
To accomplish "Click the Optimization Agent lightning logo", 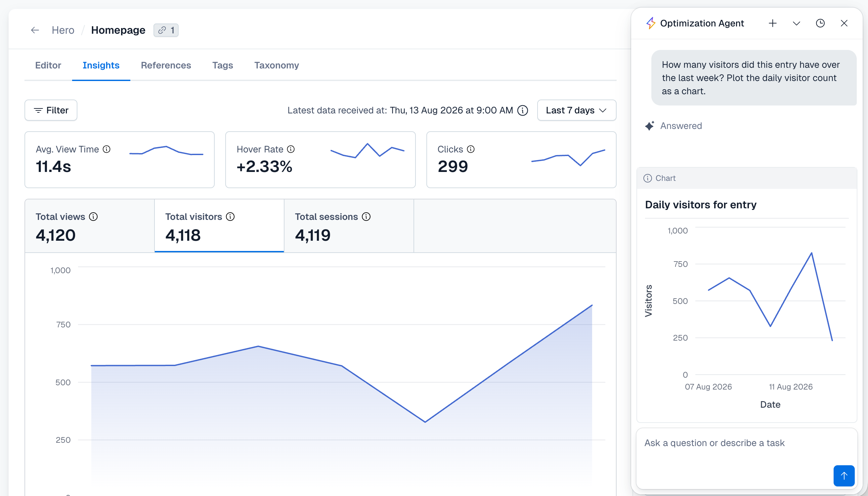I will coord(651,23).
